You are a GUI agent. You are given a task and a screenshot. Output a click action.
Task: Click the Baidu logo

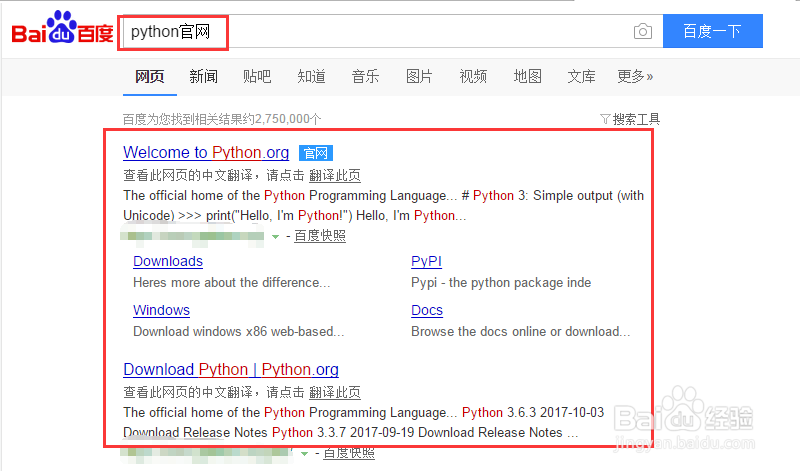tap(62, 28)
